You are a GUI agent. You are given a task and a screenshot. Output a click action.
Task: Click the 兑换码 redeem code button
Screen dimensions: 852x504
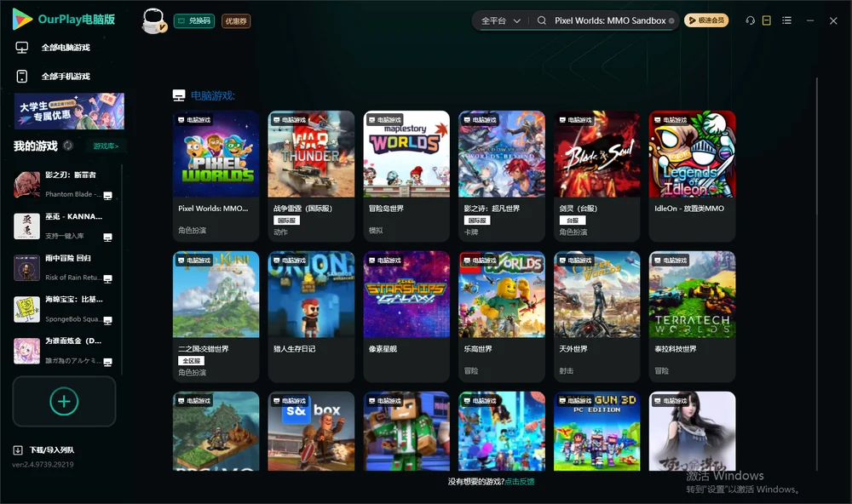[194, 21]
